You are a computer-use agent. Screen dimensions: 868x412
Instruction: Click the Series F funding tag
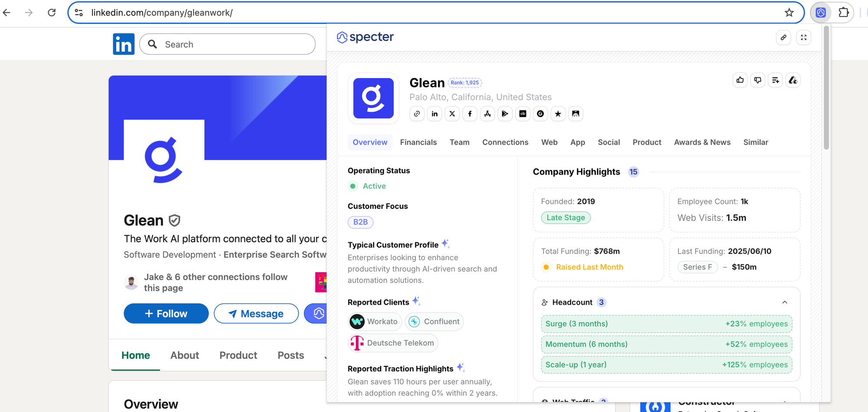(697, 267)
